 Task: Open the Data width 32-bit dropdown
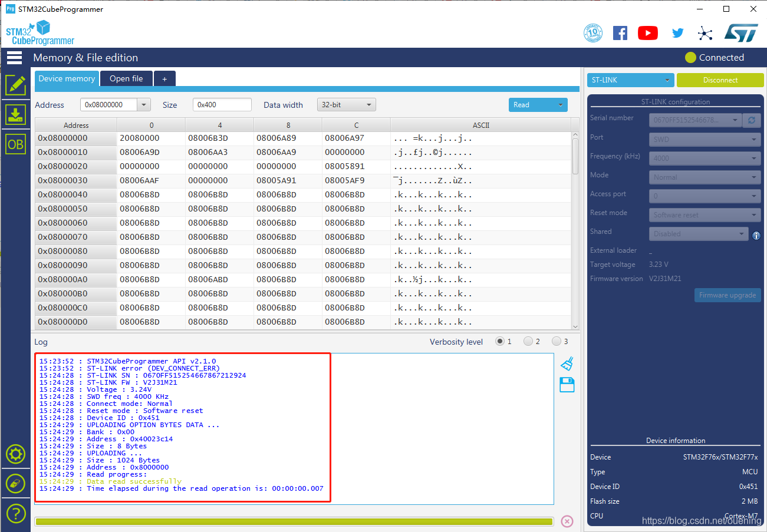coord(346,105)
